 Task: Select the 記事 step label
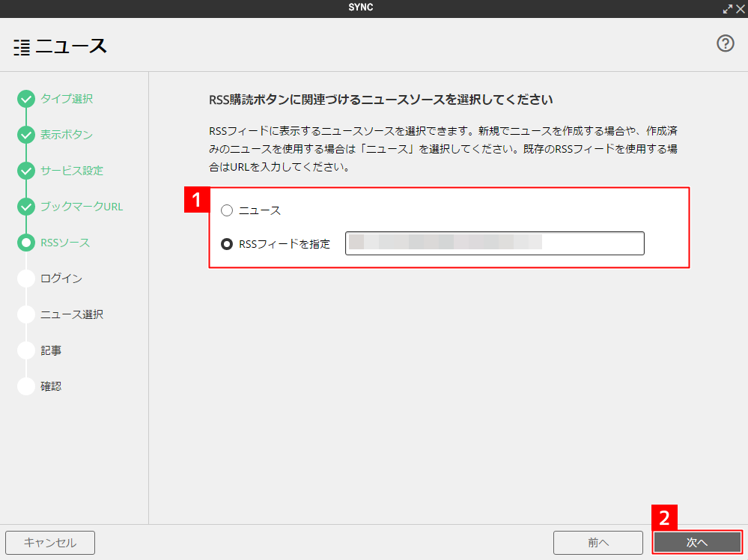51,350
